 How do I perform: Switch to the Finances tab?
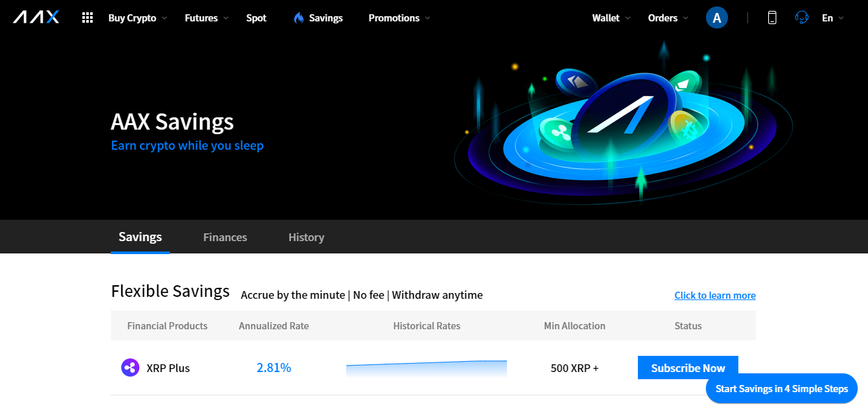(225, 237)
